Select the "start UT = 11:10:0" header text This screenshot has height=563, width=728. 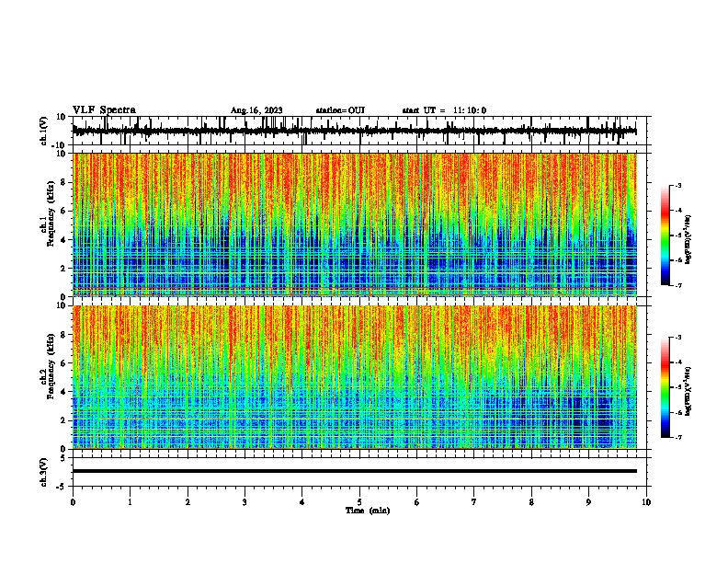point(444,110)
